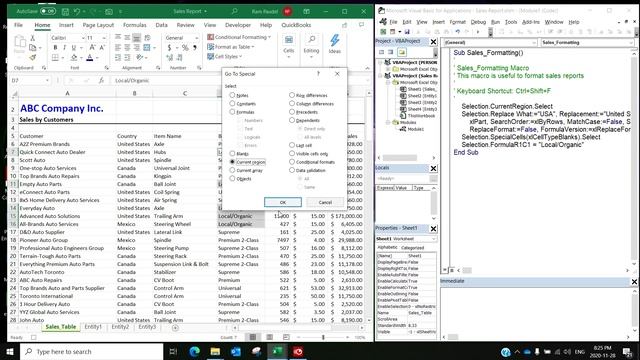
Task: Open the Tools menu in VBA editor
Action: pyautogui.click(x=511, y=22)
